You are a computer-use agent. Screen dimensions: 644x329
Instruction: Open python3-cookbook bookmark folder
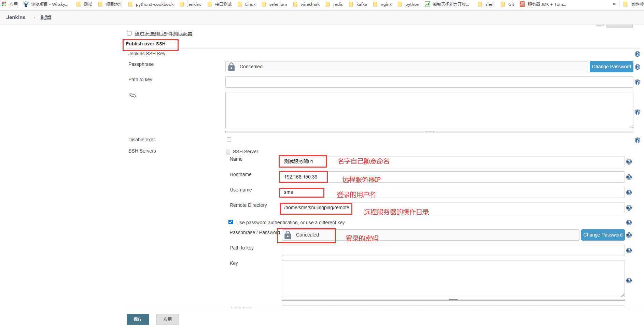coord(151,4)
